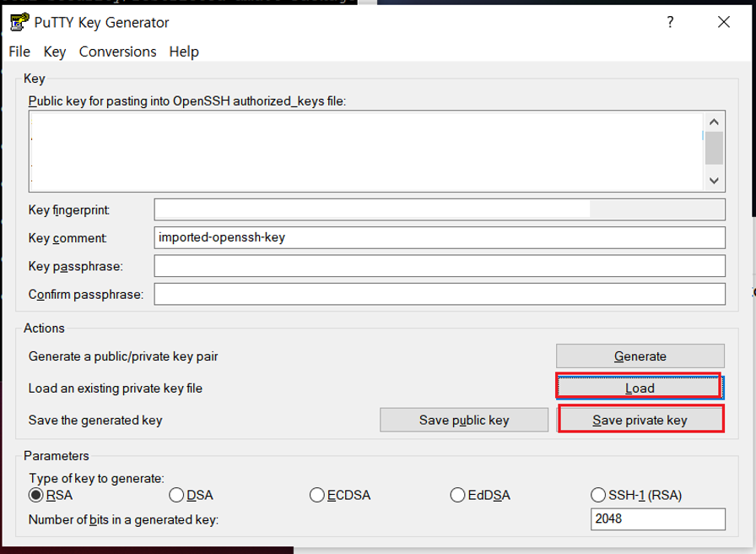756x554 pixels.
Task: Click Save private key button
Action: [640, 420]
